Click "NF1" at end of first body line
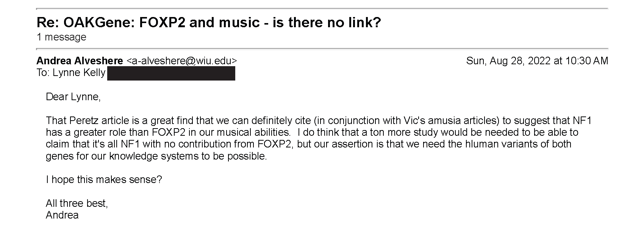This screenshot has height=228, width=644. point(583,121)
